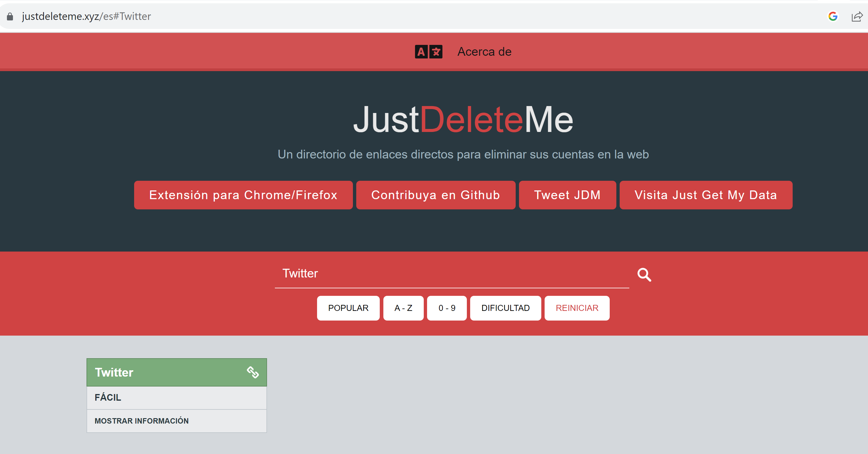Click the Google profile icon in the browser
Image resolution: width=868 pixels, height=454 pixels.
(x=833, y=16)
